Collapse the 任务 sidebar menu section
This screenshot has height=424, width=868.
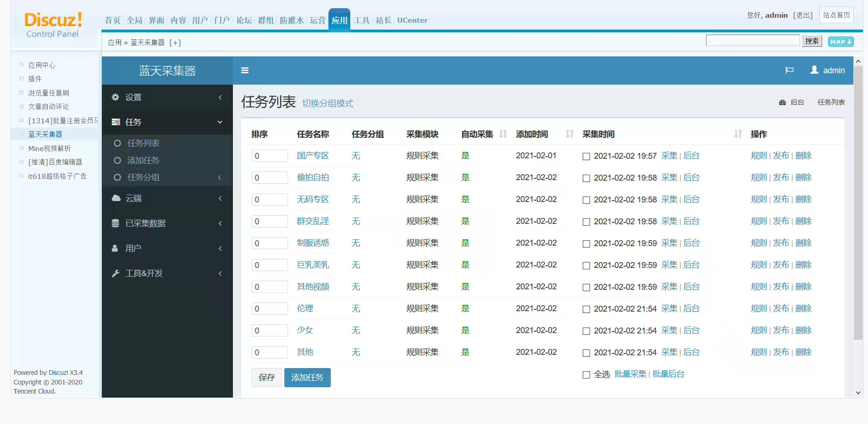tap(220, 122)
